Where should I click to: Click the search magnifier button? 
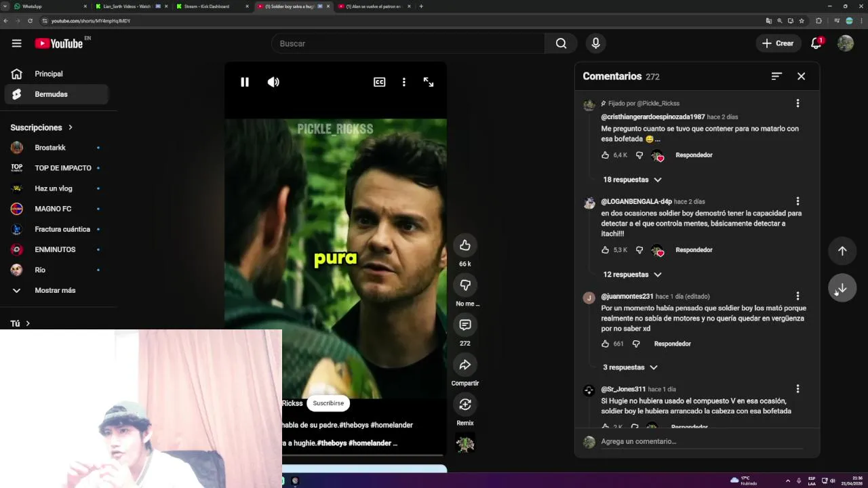tap(561, 43)
